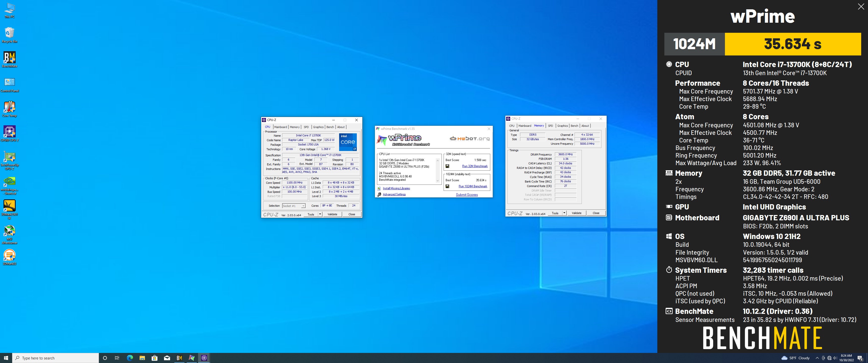Open the This PC desktop icon
Viewport: 868px width, 363px height.
click(x=9, y=10)
